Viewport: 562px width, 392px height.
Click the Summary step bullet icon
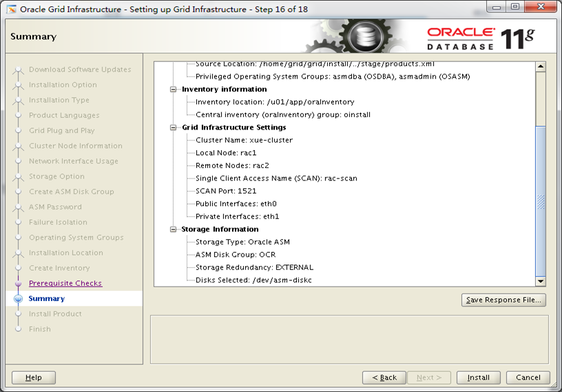point(19,298)
